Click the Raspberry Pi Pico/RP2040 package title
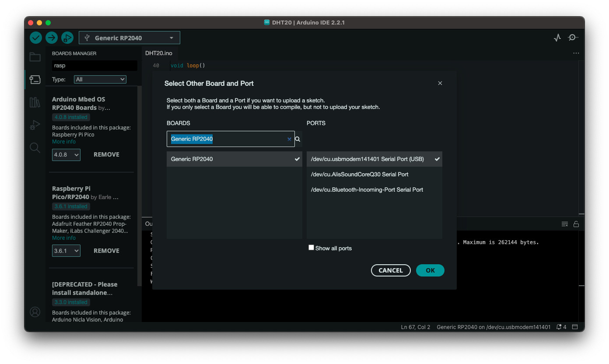The width and height of the screenshot is (609, 364). tap(71, 192)
